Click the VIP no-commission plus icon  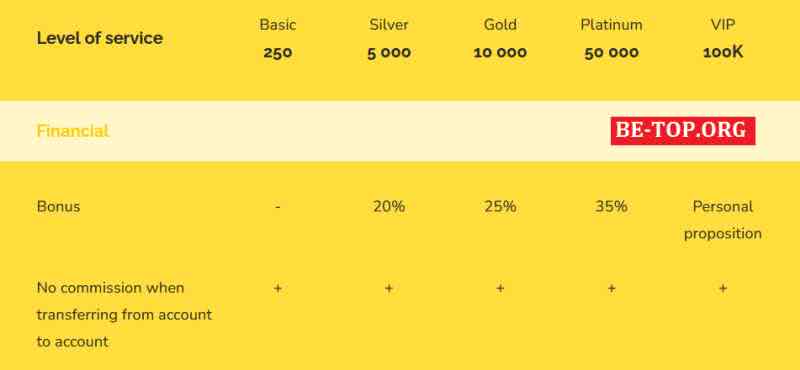[723, 288]
